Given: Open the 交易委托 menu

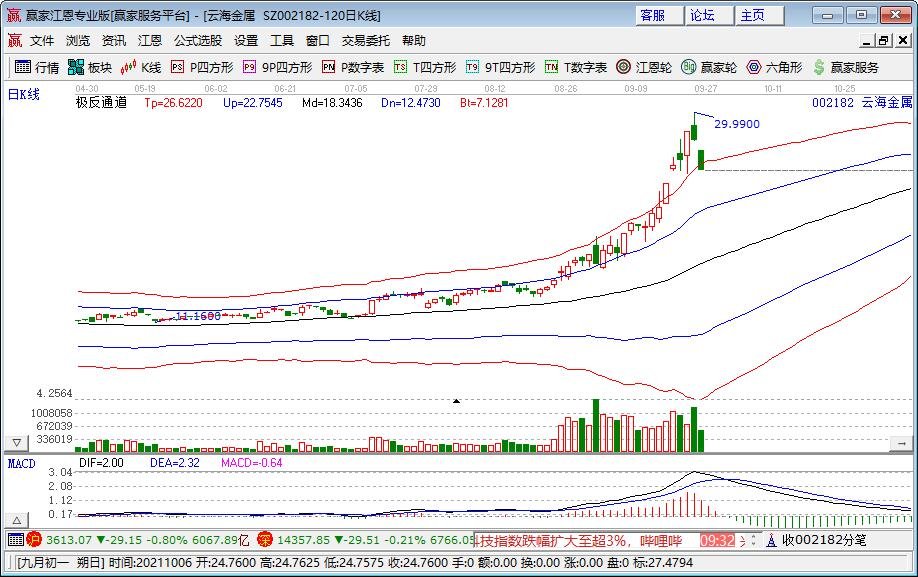Looking at the screenshot, I should click(366, 40).
